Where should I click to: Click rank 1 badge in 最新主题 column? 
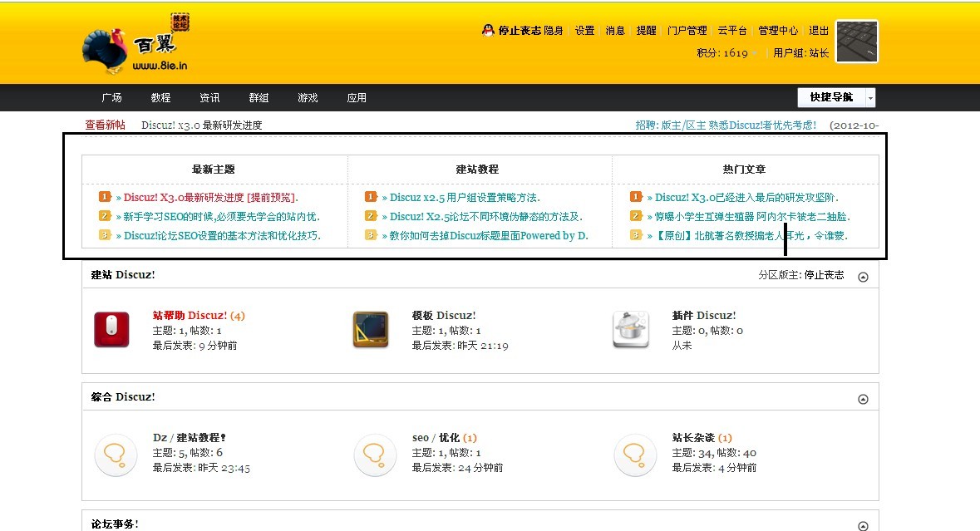pyautogui.click(x=105, y=197)
